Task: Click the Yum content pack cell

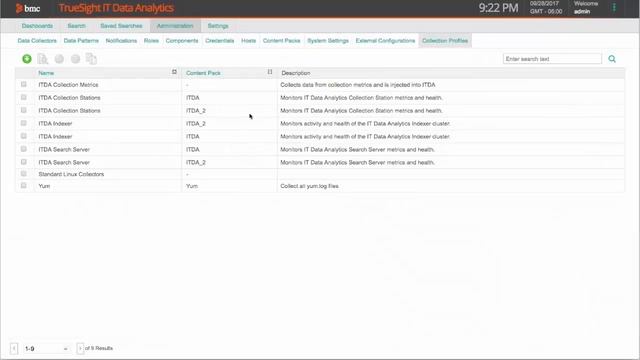Action: click(192, 186)
